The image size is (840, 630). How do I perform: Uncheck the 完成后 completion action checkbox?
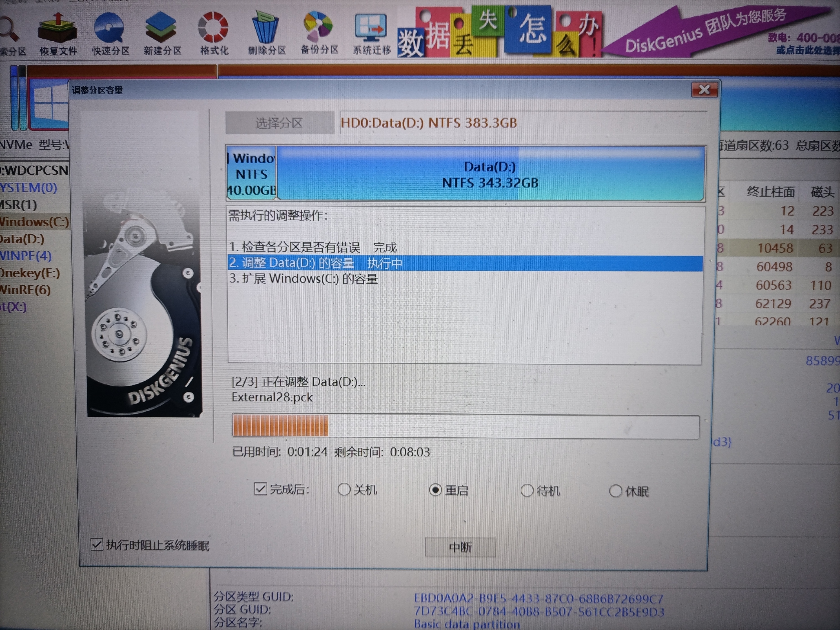[260, 490]
